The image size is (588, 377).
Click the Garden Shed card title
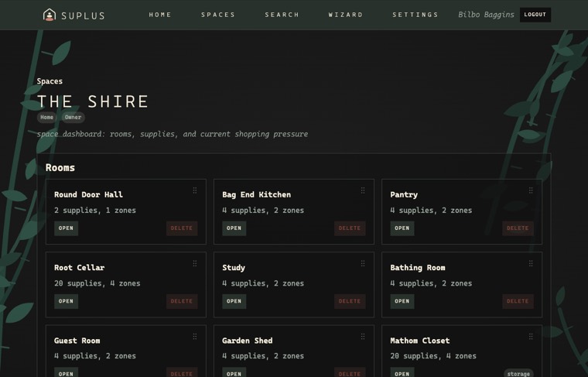pyautogui.click(x=247, y=341)
